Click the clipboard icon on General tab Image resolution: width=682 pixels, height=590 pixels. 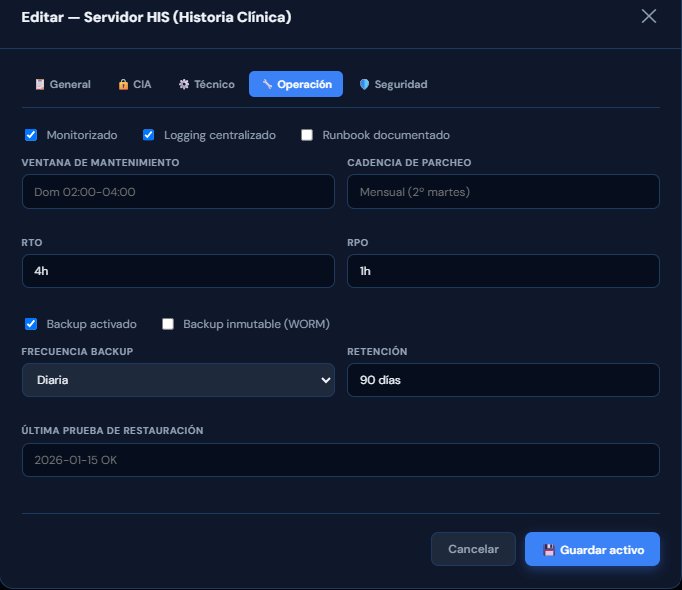pyautogui.click(x=40, y=84)
